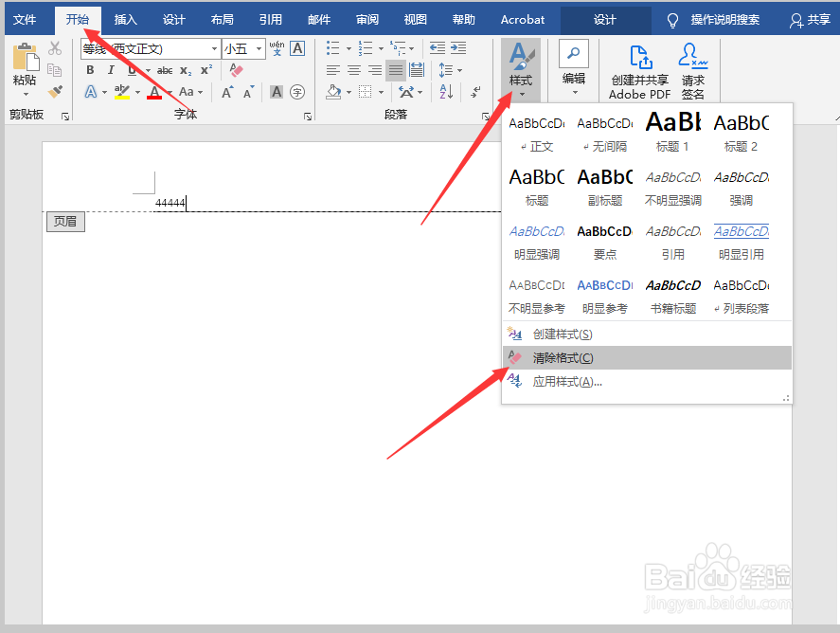Toggle show paragraph marks
Viewport: 840px width, 633px height.
pyautogui.click(x=475, y=92)
